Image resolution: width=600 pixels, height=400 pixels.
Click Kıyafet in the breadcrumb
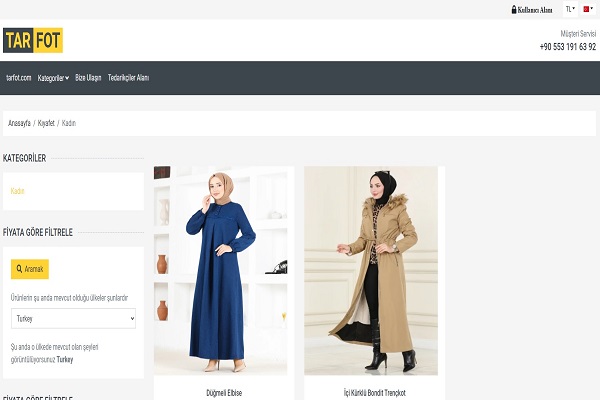(x=44, y=123)
